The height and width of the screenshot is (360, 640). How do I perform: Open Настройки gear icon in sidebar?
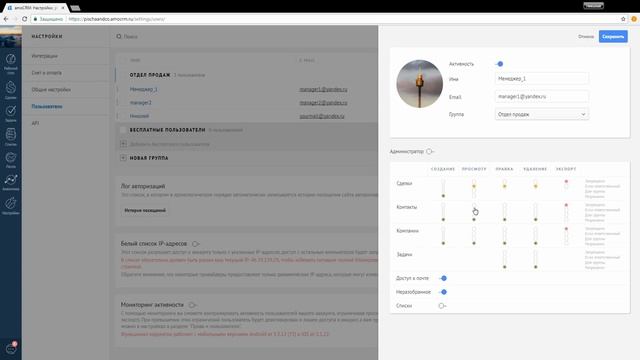pos(11,205)
